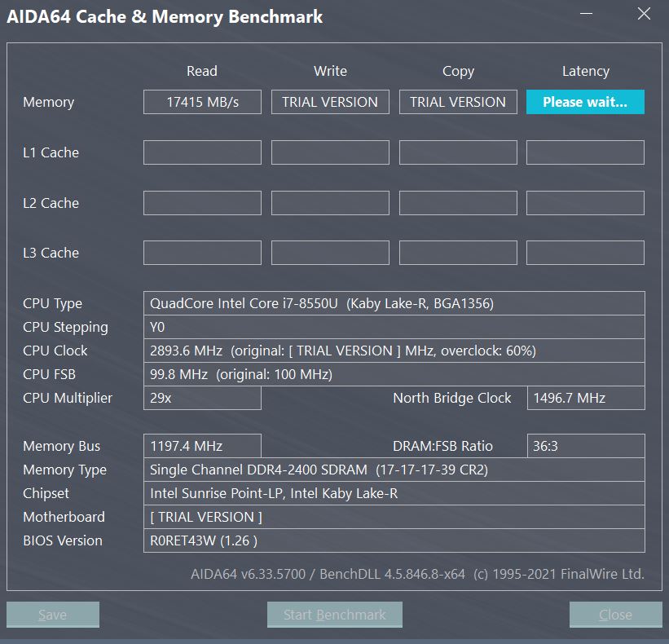Image resolution: width=669 pixels, height=644 pixels.
Task: Click the L1 Cache Write field
Action: pyautogui.click(x=330, y=152)
